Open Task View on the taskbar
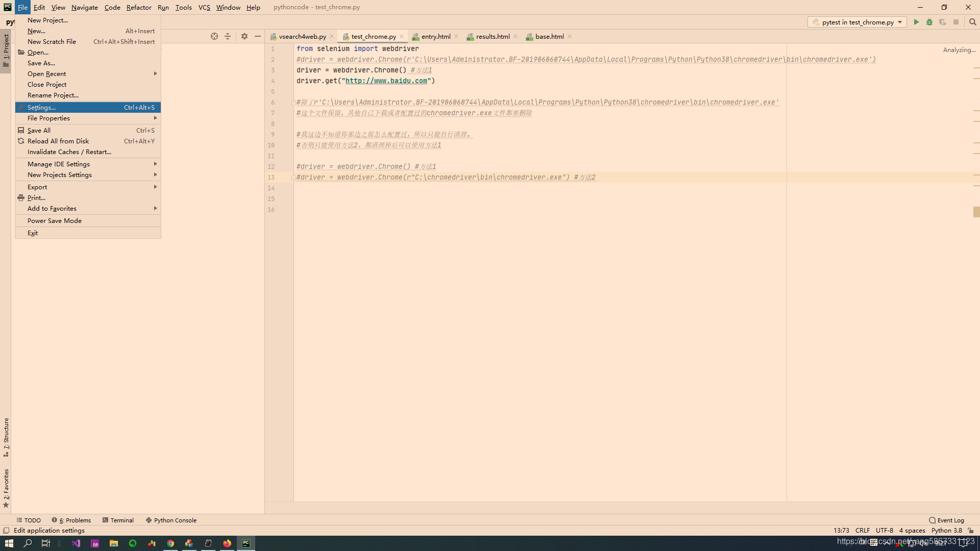This screenshot has height=551, width=980. [x=45, y=543]
